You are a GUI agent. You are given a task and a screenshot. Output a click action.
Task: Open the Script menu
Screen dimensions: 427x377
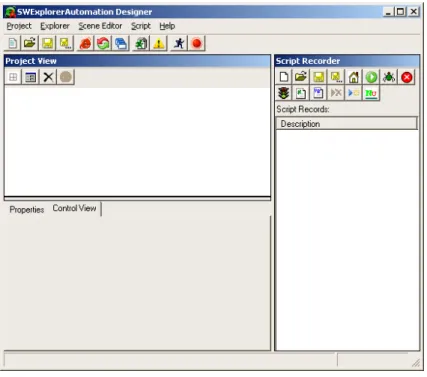pyautogui.click(x=141, y=26)
